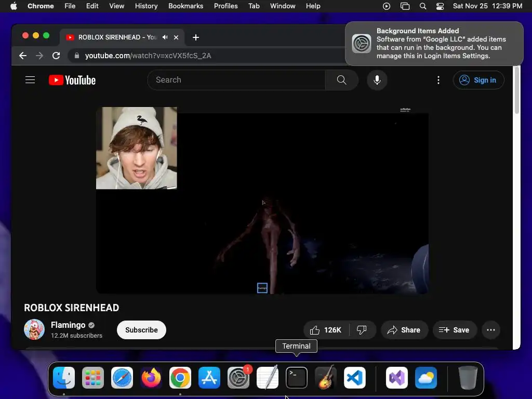Click the page vertical scrollbar
The image size is (532, 399).
point(517,90)
